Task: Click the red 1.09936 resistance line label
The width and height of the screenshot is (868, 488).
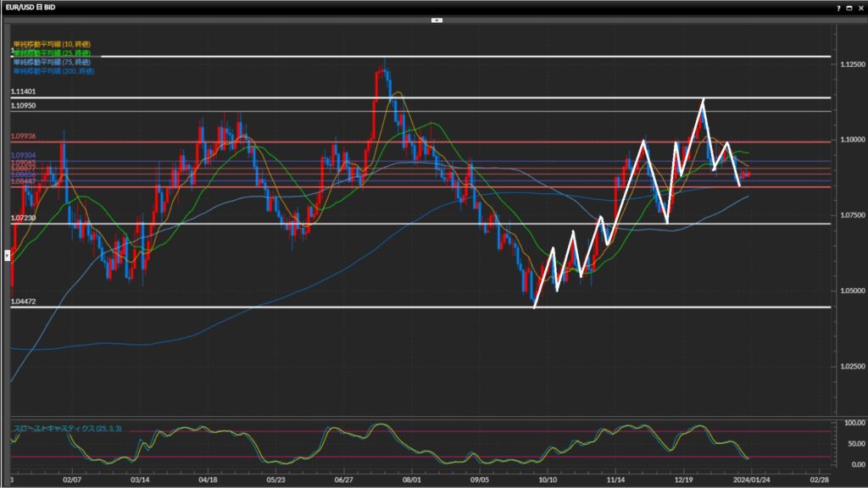Action: (x=23, y=136)
